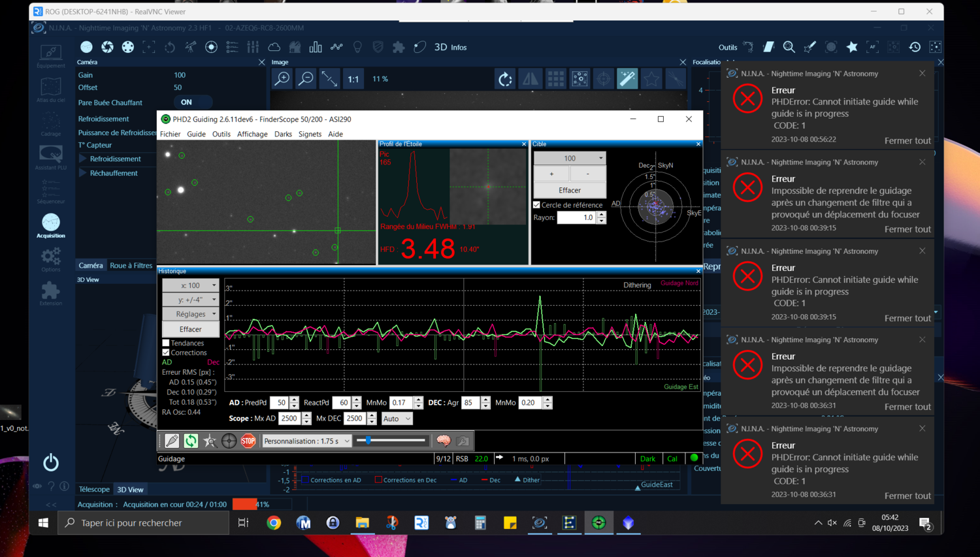This screenshot has width=980, height=557.
Task: Open the N.I.N.A. camera shutter panel icon
Action: (x=107, y=47)
